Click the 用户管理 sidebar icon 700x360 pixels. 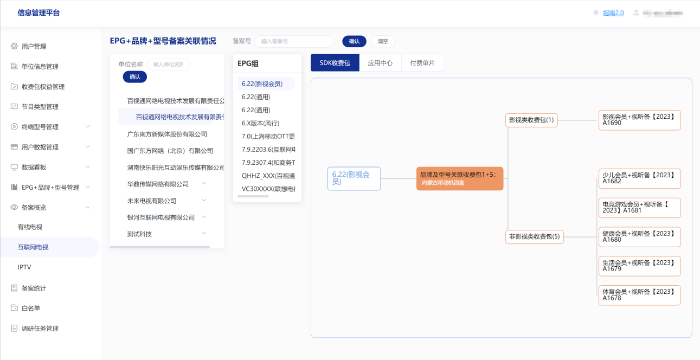(14, 46)
